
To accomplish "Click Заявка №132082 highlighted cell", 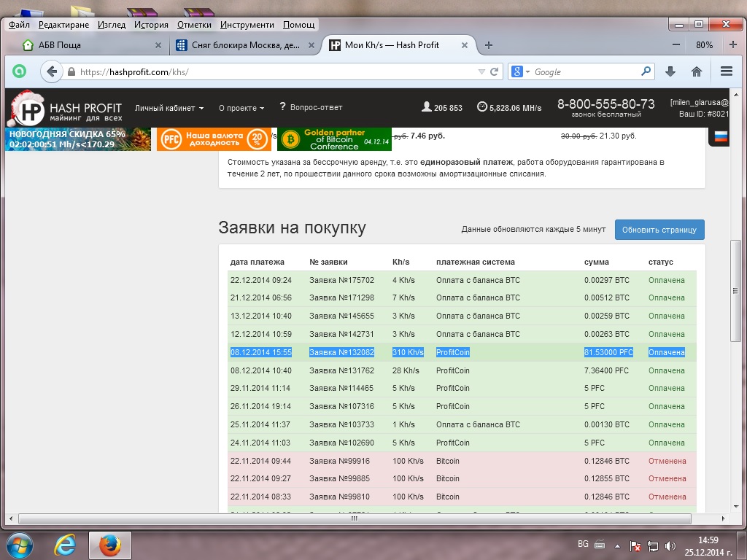I will click(x=341, y=352).
